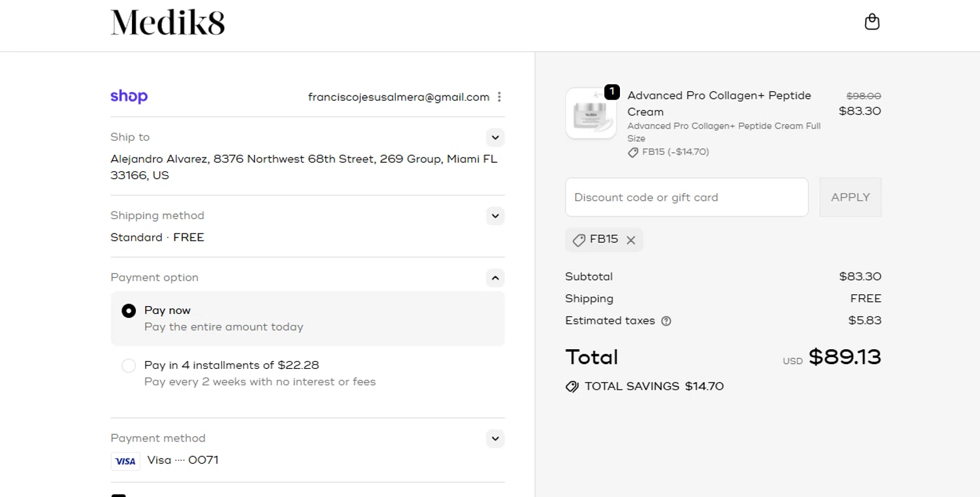This screenshot has height=497, width=980.
Task: Expand the Shipping method section
Action: pos(495,216)
